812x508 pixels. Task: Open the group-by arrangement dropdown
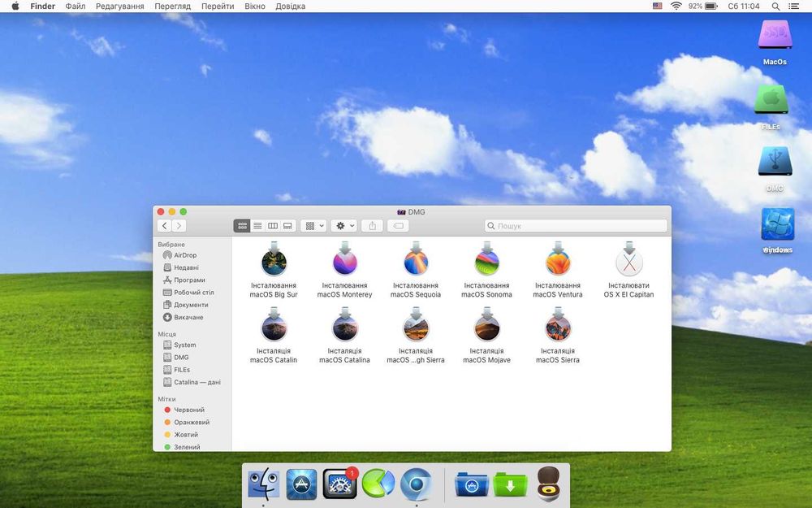(313, 225)
